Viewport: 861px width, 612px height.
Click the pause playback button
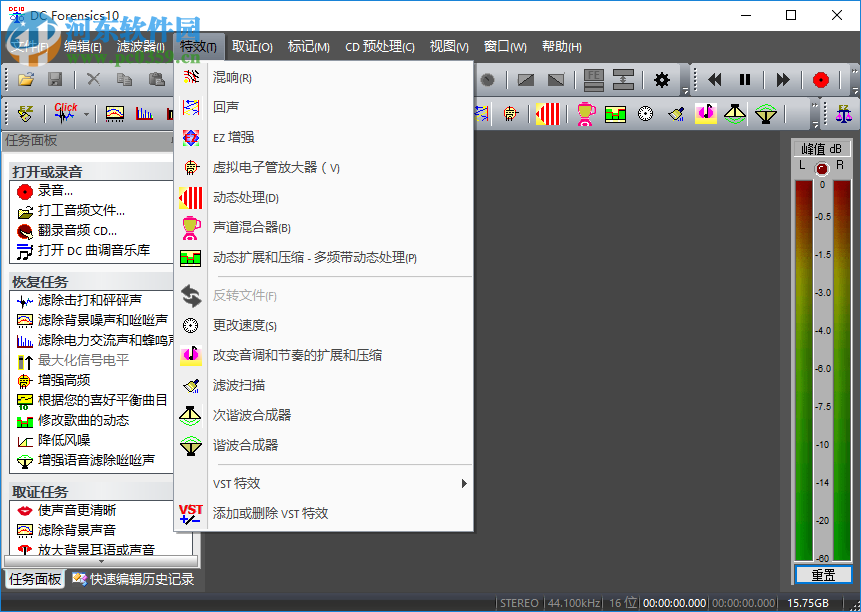744,80
